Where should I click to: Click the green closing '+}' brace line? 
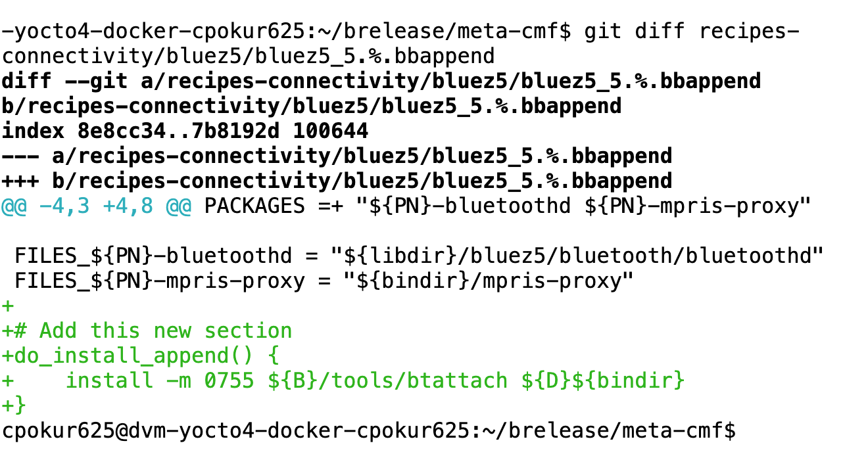14,405
